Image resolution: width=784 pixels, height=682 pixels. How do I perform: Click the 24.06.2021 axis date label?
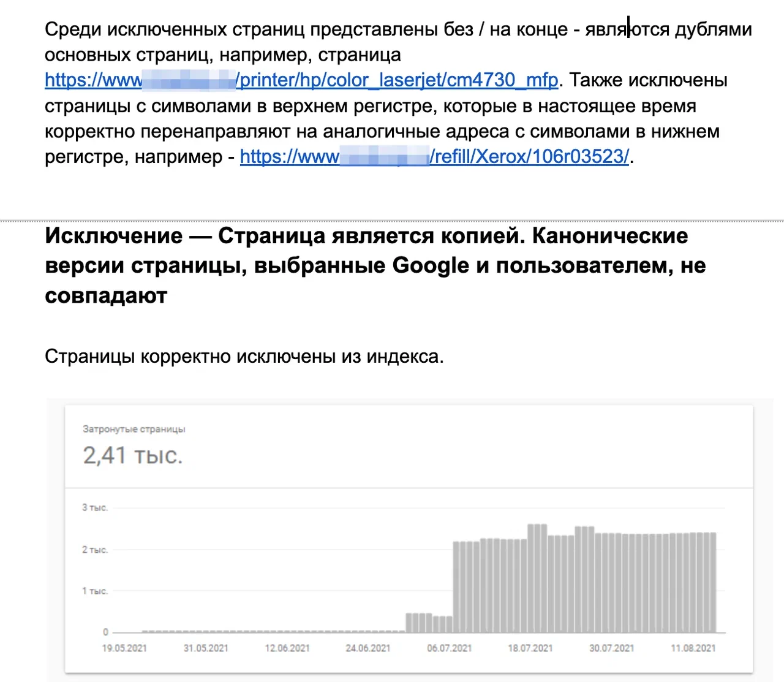(368, 647)
